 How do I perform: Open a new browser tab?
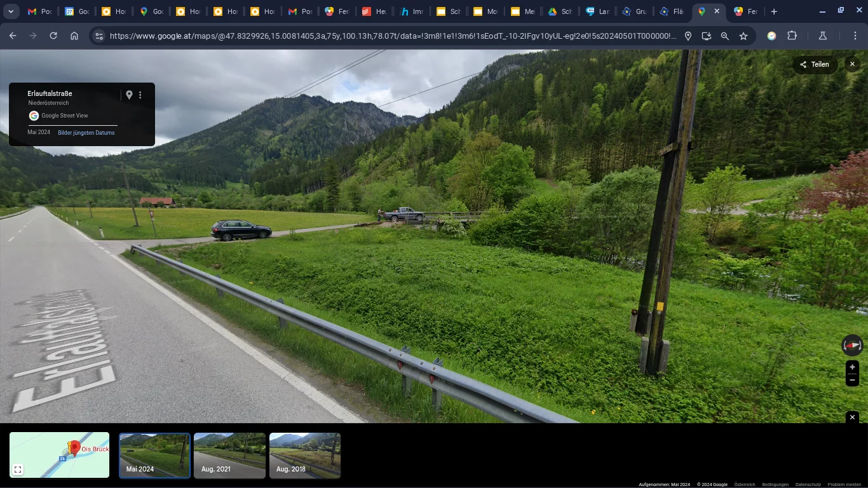point(773,11)
